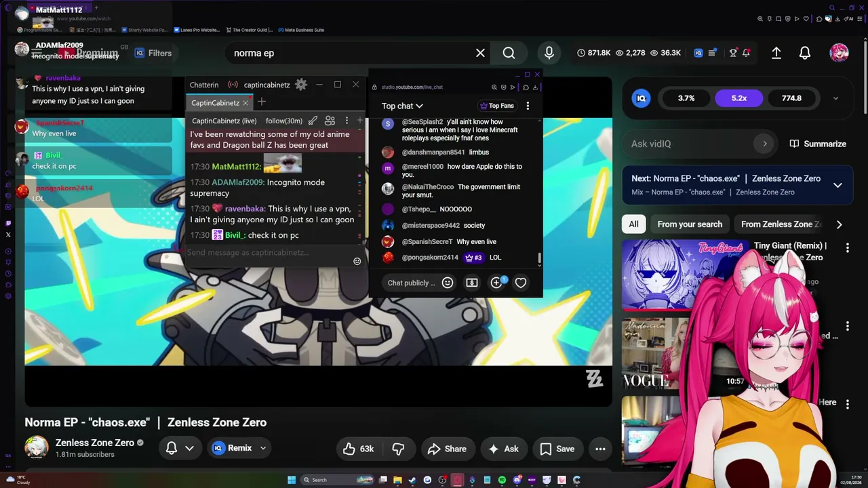Start voice search with the microphone icon
The width and height of the screenshot is (868, 488).
tap(549, 53)
